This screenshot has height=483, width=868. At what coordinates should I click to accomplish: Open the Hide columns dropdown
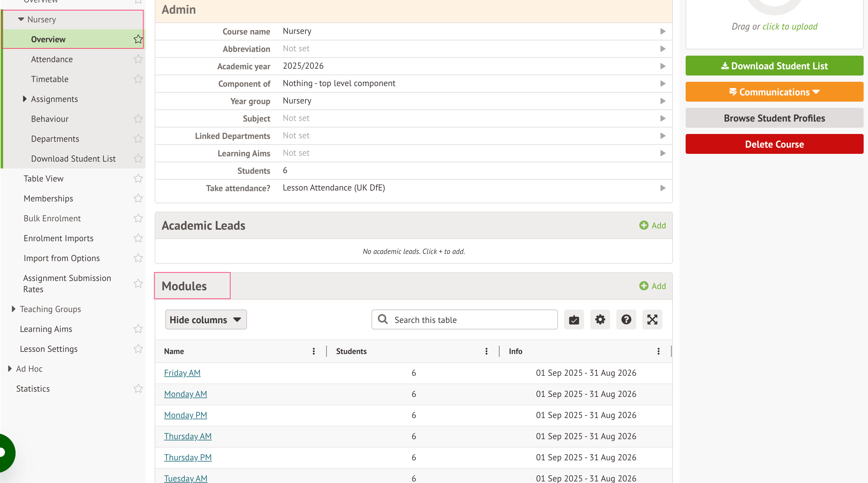pos(206,320)
